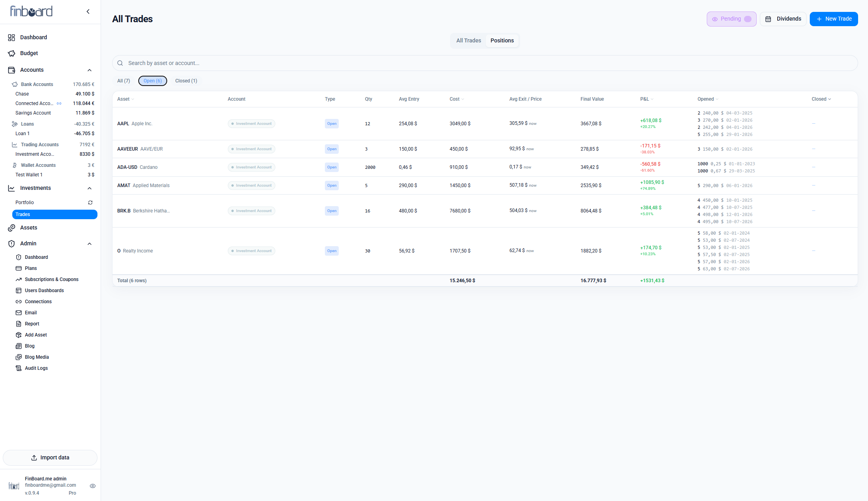Click the Investment Account badge for AMAT
Screen dimensions: 868x501
[252, 185]
